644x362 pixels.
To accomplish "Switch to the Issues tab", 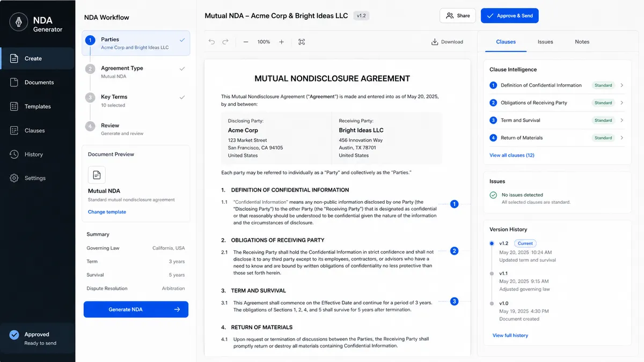I will [545, 42].
